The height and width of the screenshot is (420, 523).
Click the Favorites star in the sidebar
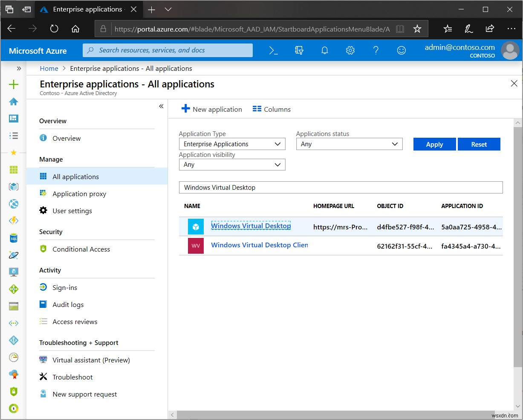[13, 153]
